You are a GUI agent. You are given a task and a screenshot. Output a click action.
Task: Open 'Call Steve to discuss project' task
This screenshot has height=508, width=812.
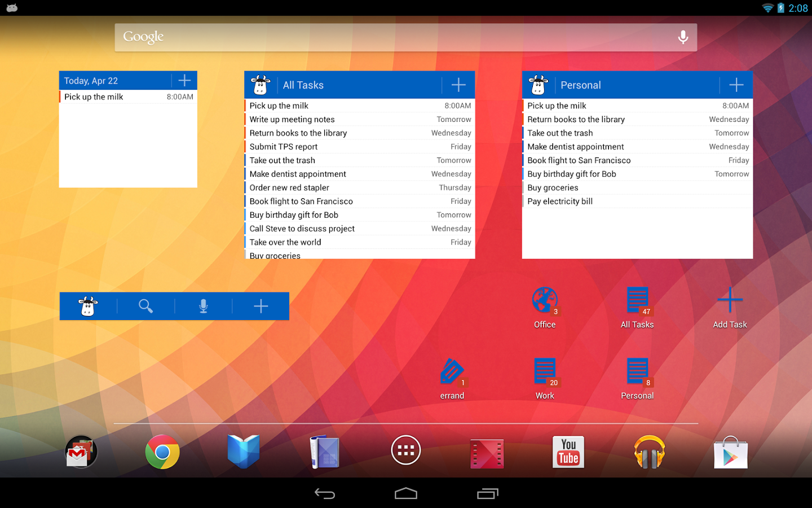pyautogui.click(x=360, y=229)
